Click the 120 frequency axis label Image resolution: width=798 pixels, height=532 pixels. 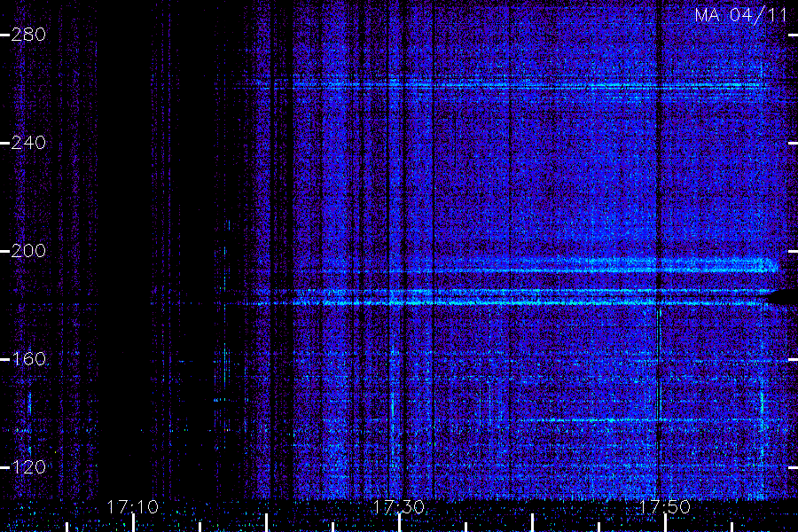pyautogui.click(x=28, y=467)
